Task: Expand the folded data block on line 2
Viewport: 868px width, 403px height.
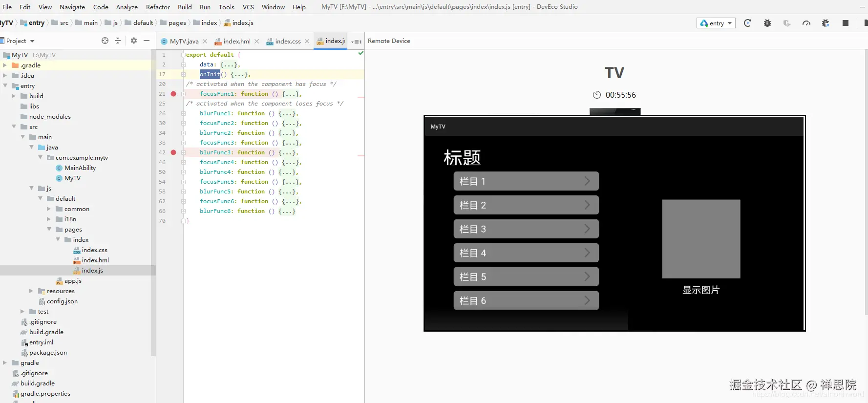Action: tap(183, 64)
